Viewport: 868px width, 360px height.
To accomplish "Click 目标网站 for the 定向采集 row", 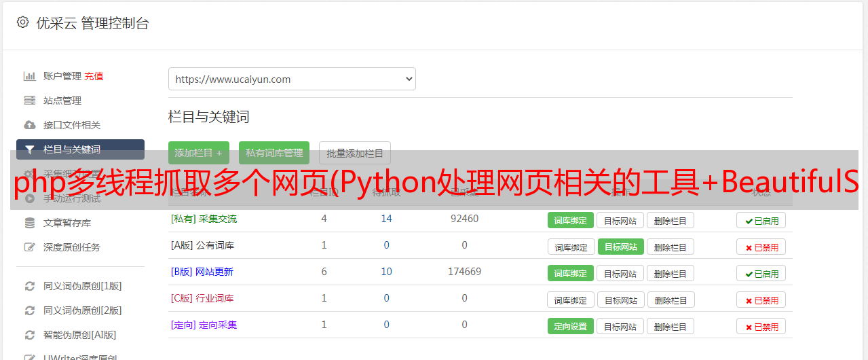I will point(620,326).
